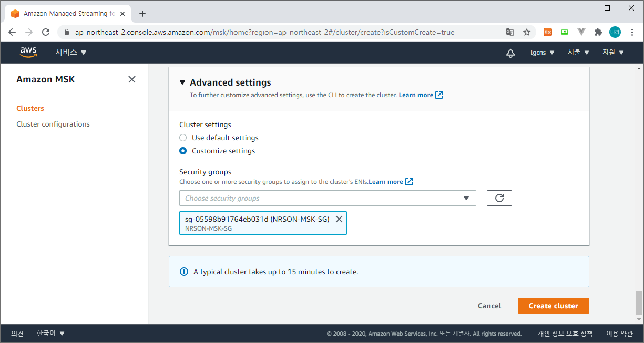Select Customize settings radio button
Viewport: 644px width, 343px height.
pos(183,151)
